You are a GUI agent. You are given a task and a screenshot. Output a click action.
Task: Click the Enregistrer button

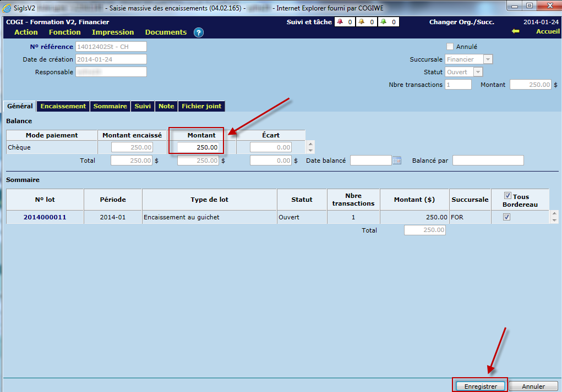pos(479,387)
